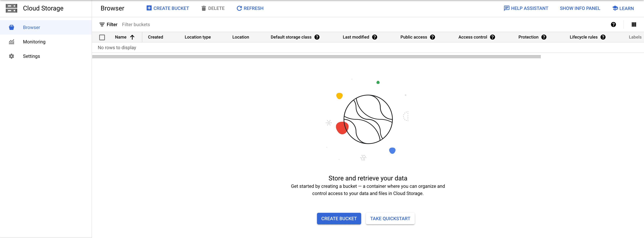This screenshot has height=238, width=644.
Task: Open Settings in the left navigation
Action: pyautogui.click(x=31, y=56)
